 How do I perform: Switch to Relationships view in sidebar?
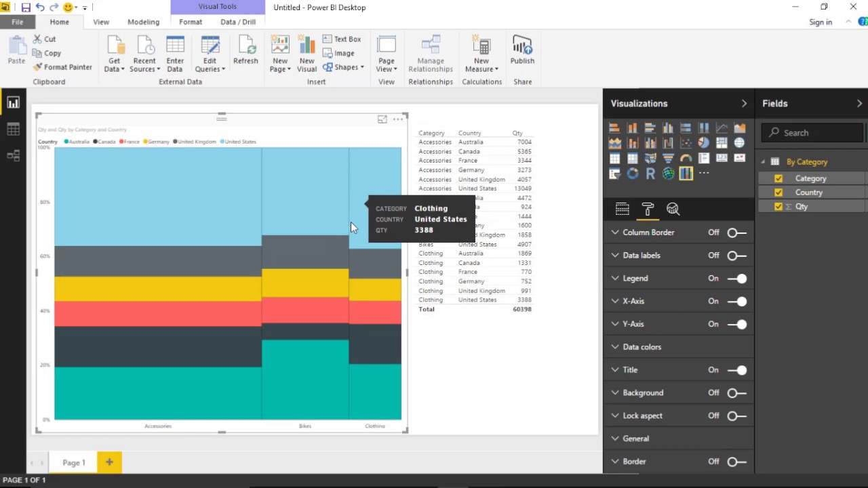tap(13, 155)
